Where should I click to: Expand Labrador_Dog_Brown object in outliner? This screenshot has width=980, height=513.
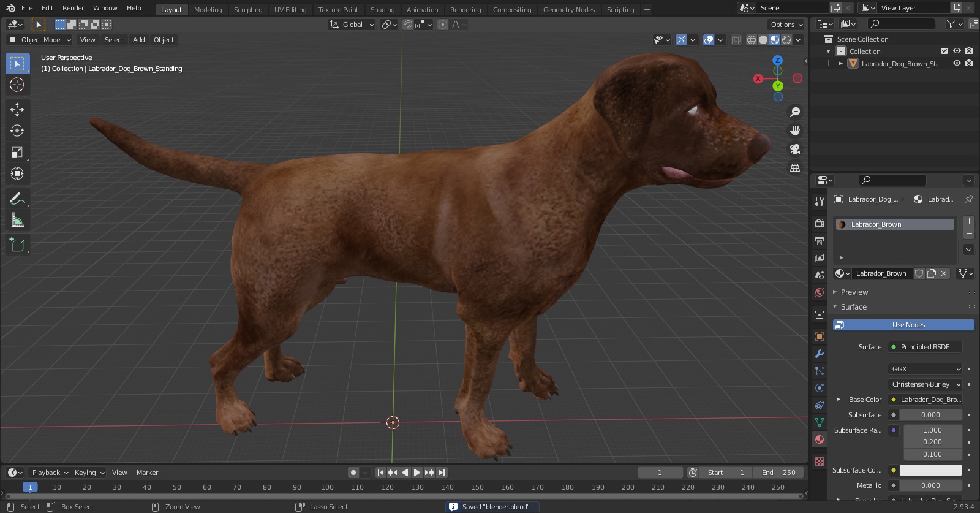[x=841, y=63]
